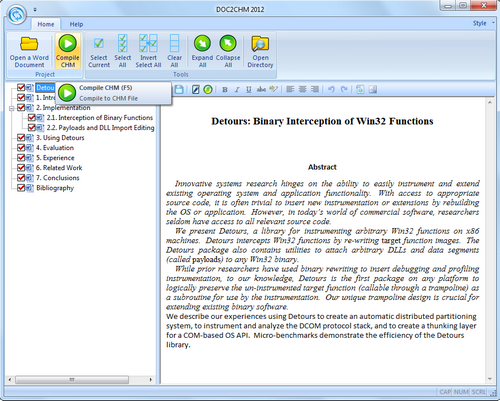
Task: Open the quick access toolbar dropdown arrow
Action: coord(35,10)
